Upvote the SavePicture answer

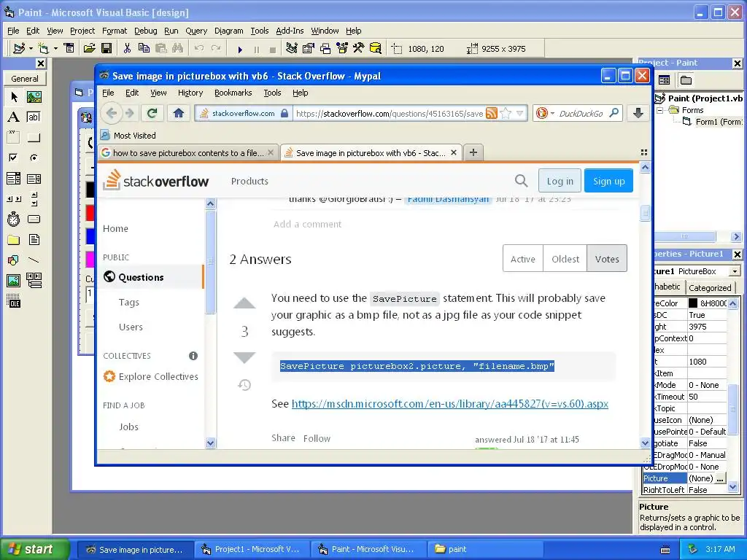244,303
